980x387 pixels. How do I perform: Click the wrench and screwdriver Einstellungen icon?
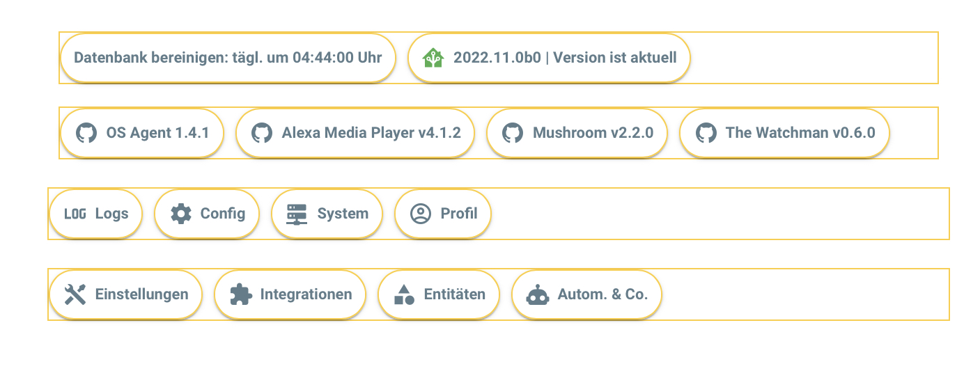tap(75, 294)
